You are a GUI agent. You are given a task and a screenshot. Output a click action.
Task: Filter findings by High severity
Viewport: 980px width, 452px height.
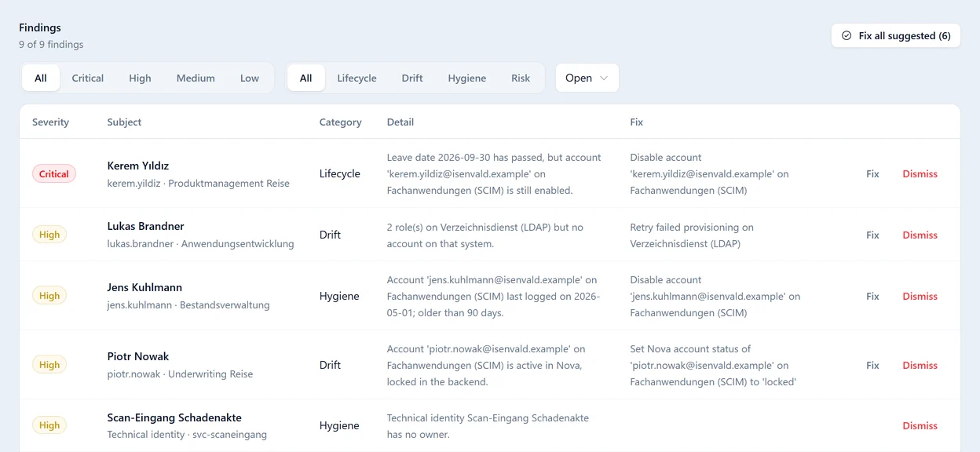140,78
